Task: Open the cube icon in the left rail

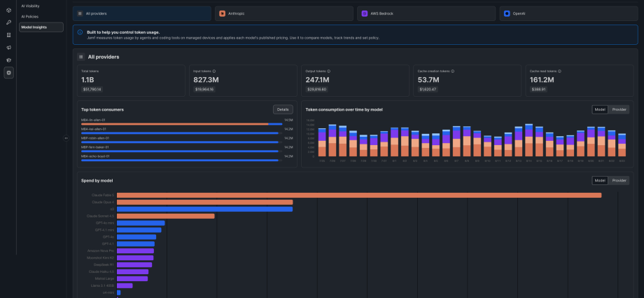Action: (8, 10)
